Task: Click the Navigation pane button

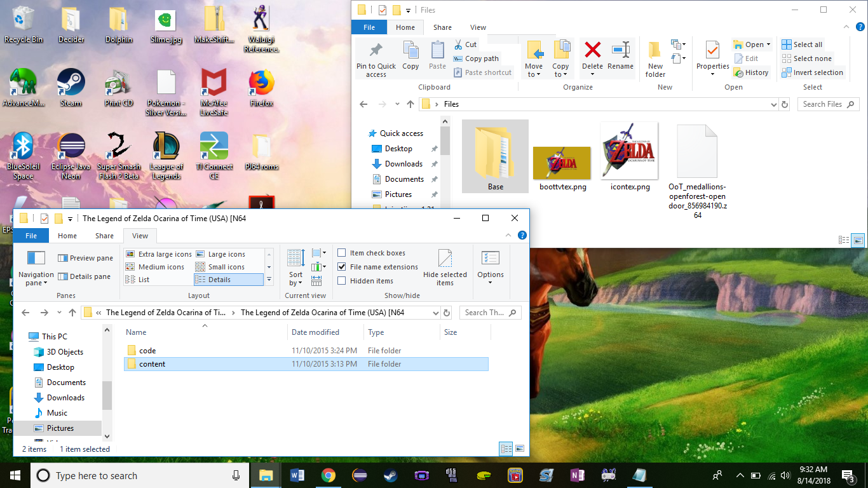Action: coord(36,268)
